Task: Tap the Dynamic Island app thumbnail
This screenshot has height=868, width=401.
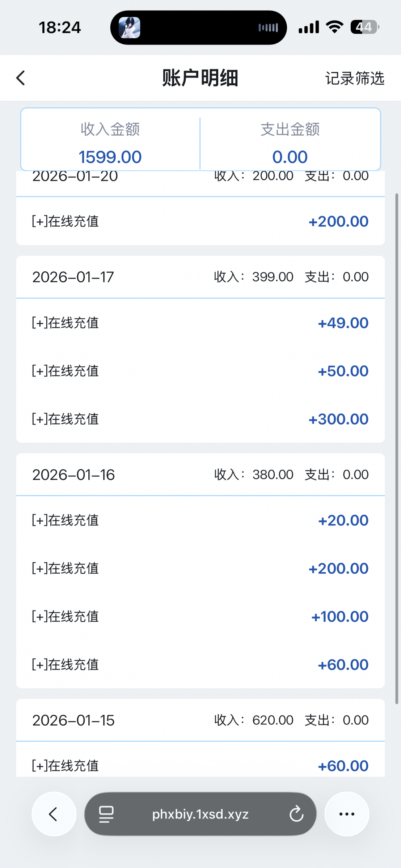Action: tap(129, 27)
